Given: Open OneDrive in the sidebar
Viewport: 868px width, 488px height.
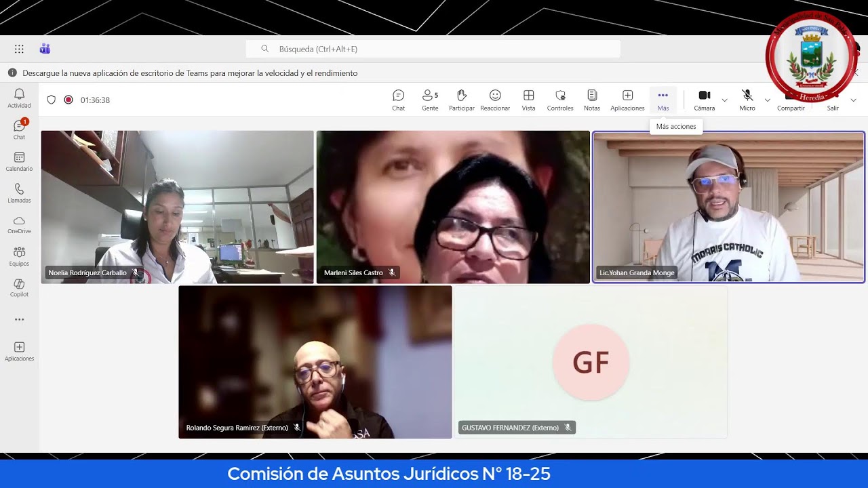Looking at the screenshot, I should pyautogui.click(x=19, y=225).
